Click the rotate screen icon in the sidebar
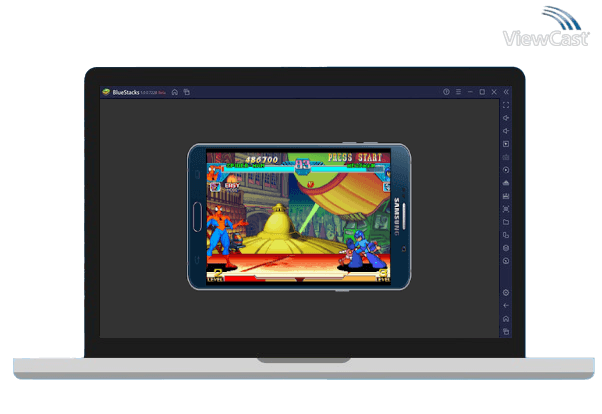Screen dimensions: 602x414 (506, 235)
